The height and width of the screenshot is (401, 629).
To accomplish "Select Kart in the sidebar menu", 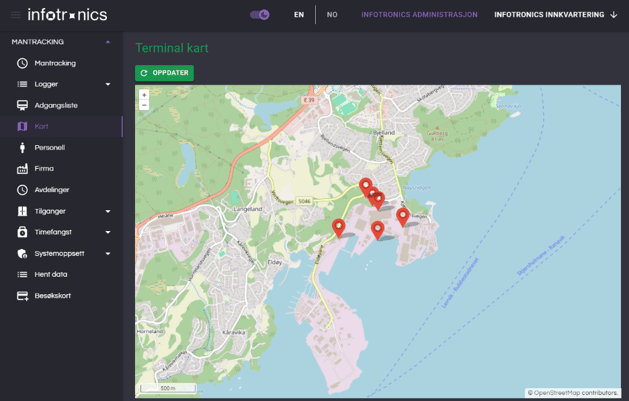I will tap(41, 126).
